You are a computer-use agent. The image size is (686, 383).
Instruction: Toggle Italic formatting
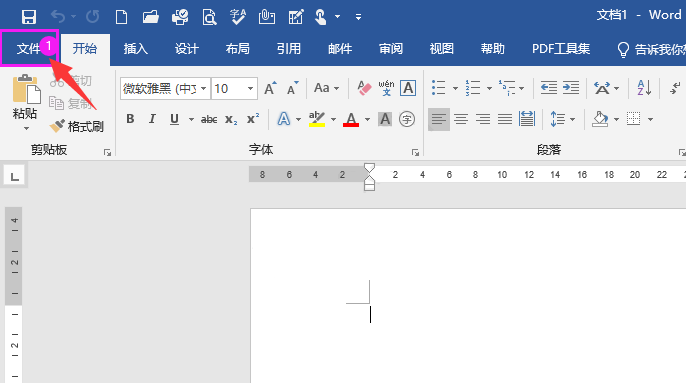[x=152, y=119]
